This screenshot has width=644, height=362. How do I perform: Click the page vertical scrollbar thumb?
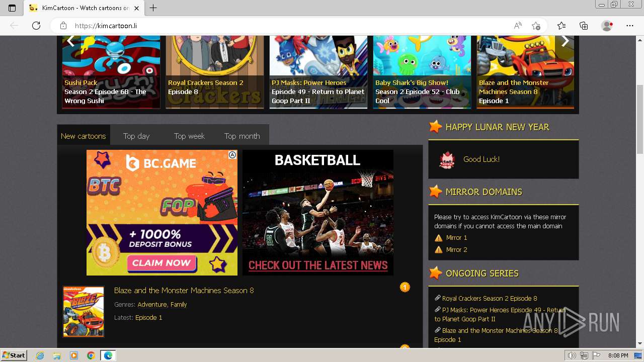click(x=639, y=119)
